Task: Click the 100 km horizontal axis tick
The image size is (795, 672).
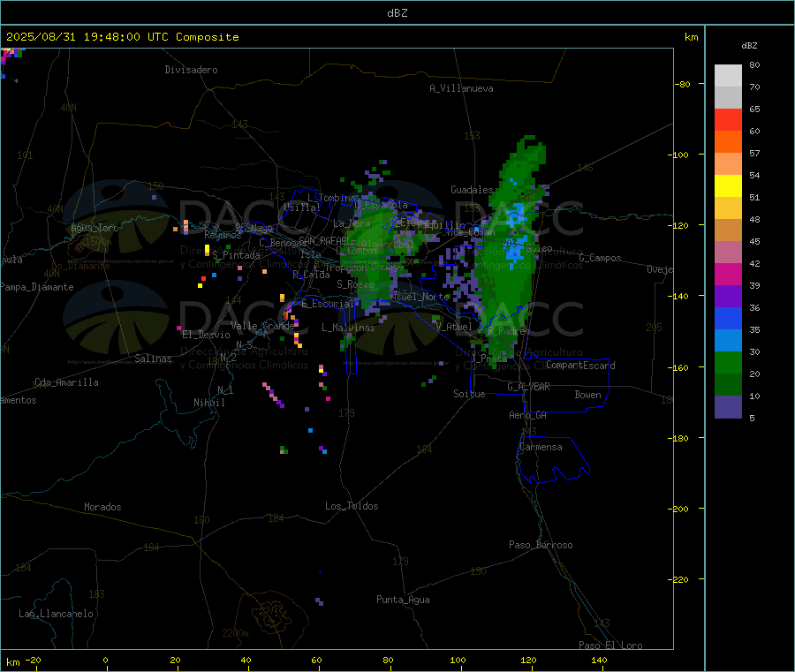Action: tap(458, 660)
